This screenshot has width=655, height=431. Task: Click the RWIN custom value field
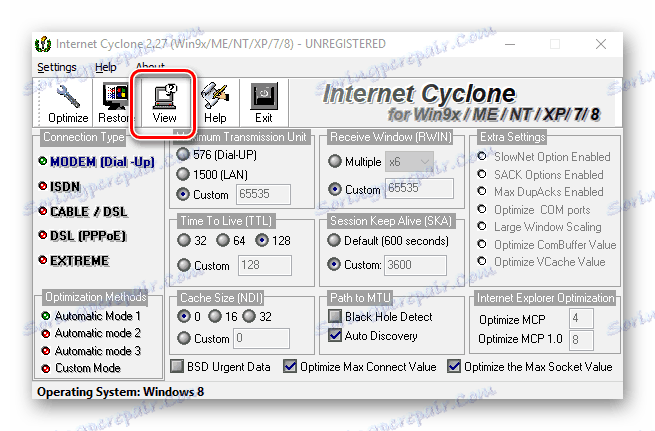point(419,188)
